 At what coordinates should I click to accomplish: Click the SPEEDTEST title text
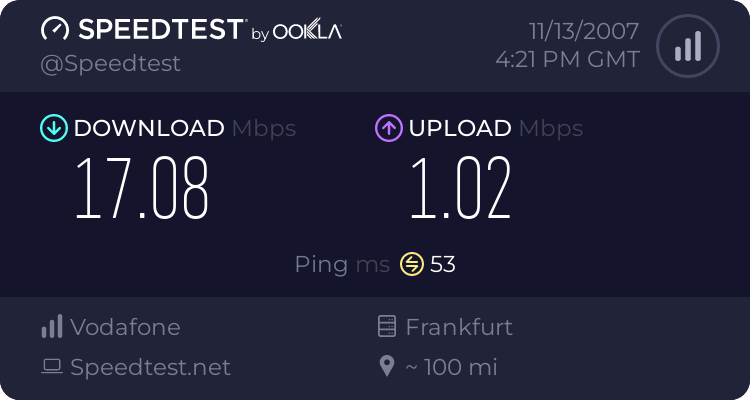(x=159, y=29)
